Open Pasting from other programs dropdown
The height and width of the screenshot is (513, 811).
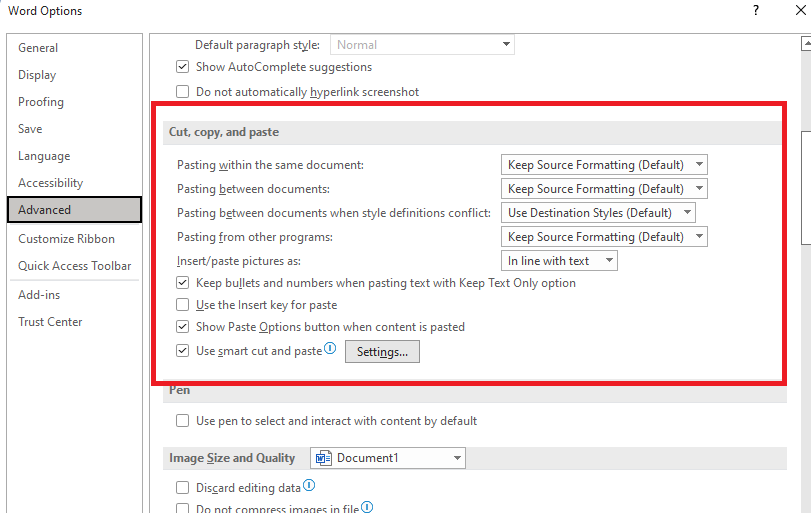point(604,237)
